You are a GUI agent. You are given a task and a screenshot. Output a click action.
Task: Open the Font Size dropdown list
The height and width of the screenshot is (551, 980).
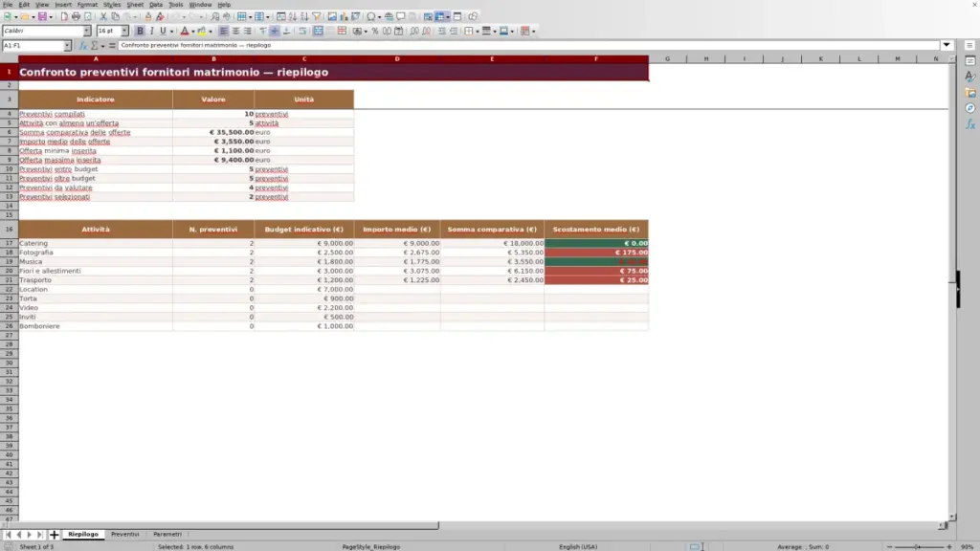coord(124,32)
